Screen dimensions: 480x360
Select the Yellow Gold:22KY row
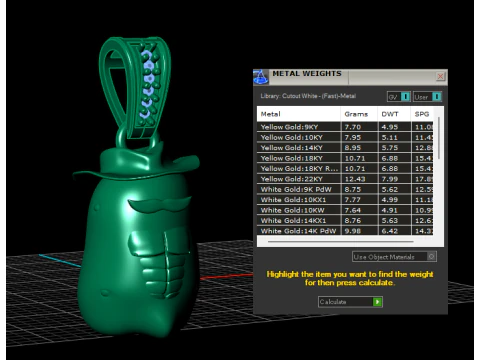pos(345,179)
